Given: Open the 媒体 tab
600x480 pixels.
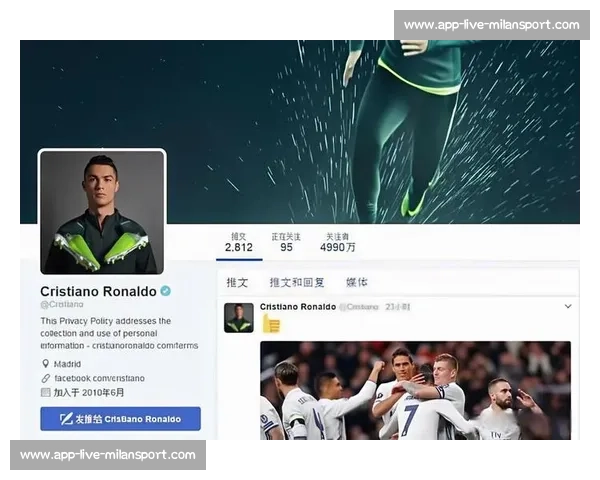Looking at the screenshot, I should click(x=357, y=282).
